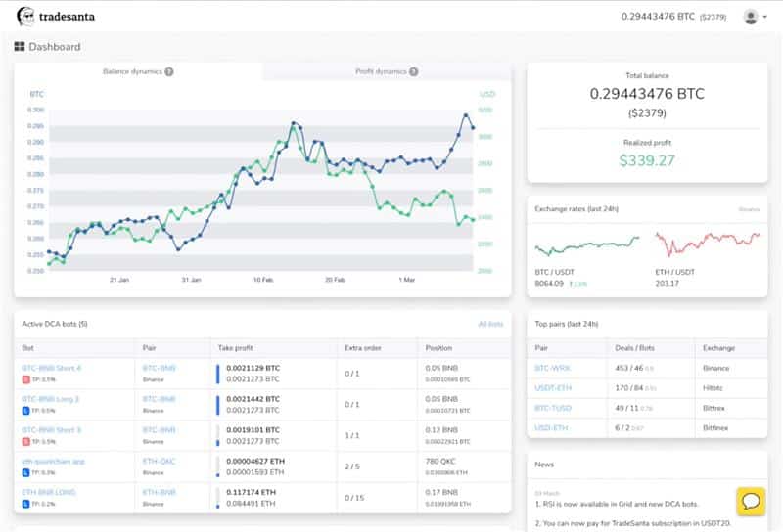Open the BTC-BNB Short 3 bot
This screenshot has height=532, width=783.
52,429
